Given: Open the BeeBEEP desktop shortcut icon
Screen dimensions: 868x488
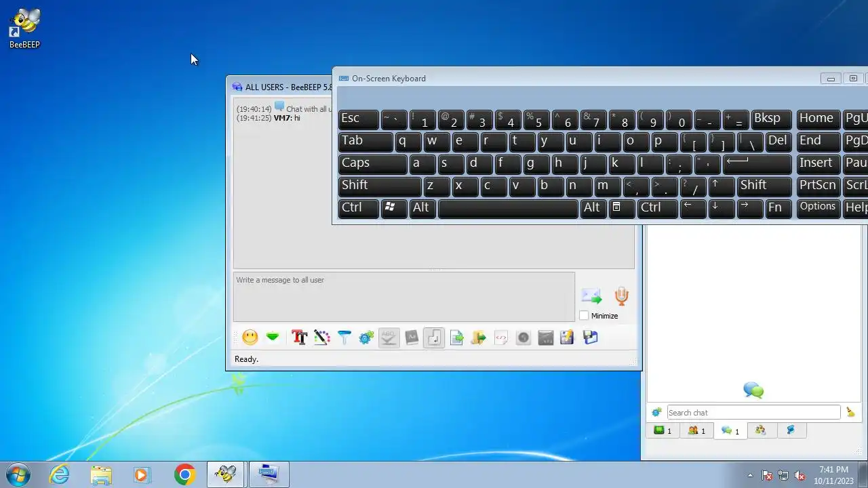Looking at the screenshot, I should pyautogui.click(x=24, y=28).
